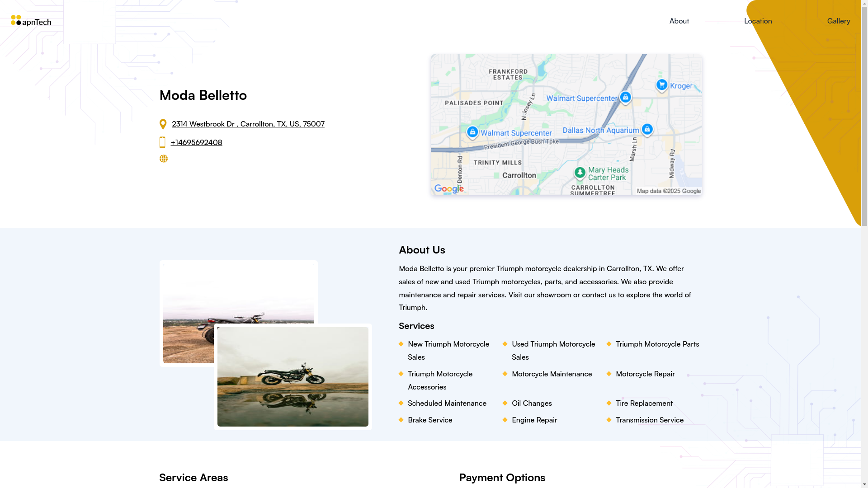The width and height of the screenshot is (868, 488).
Task: Click the About Us heading
Action: point(422,249)
